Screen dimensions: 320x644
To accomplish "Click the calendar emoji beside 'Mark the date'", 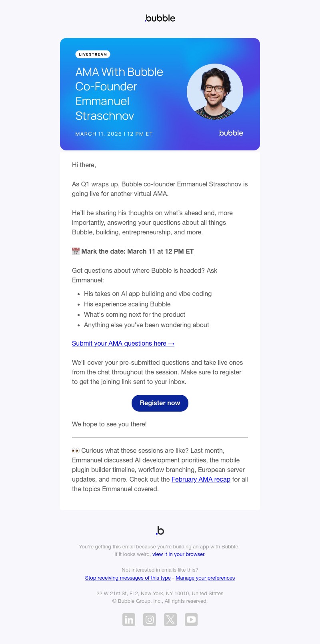I will [x=75, y=251].
